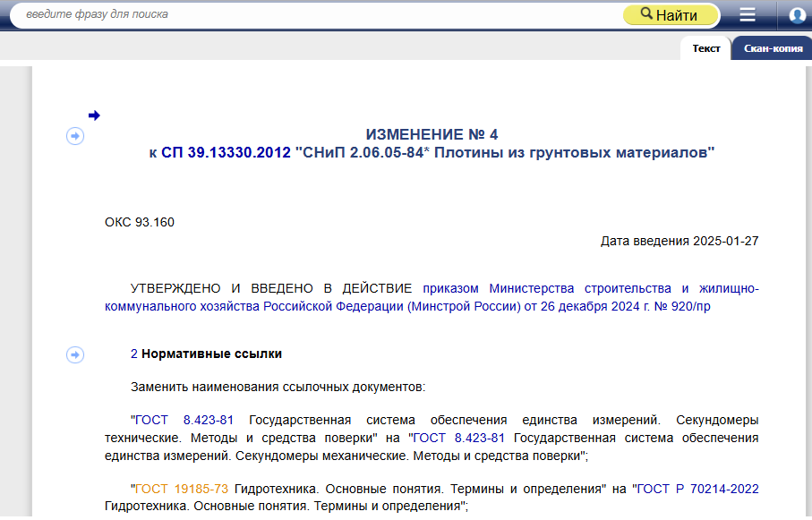This screenshot has width=812, height=520.
Task: Click the circled arrow beside Нормативные ссылки
Action: click(75, 354)
